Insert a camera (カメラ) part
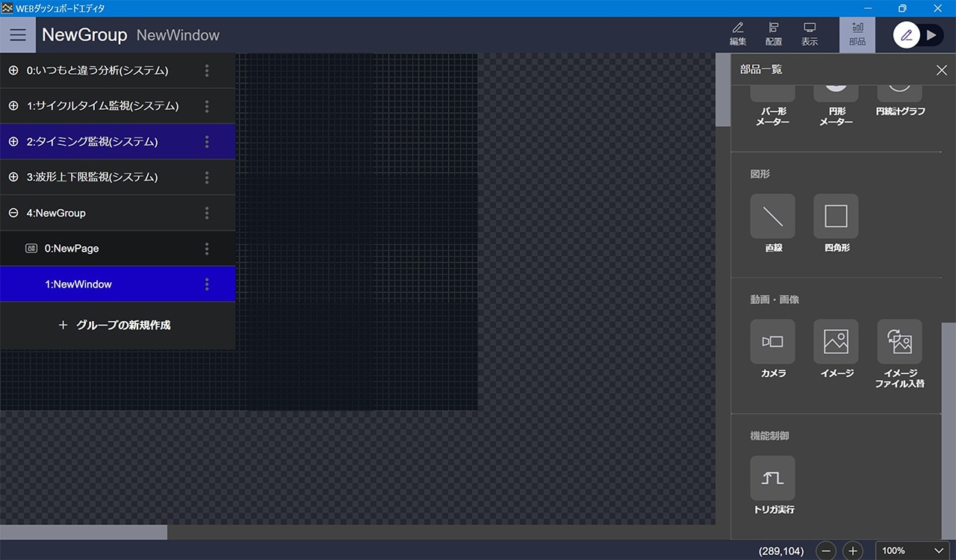 coord(772,342)
